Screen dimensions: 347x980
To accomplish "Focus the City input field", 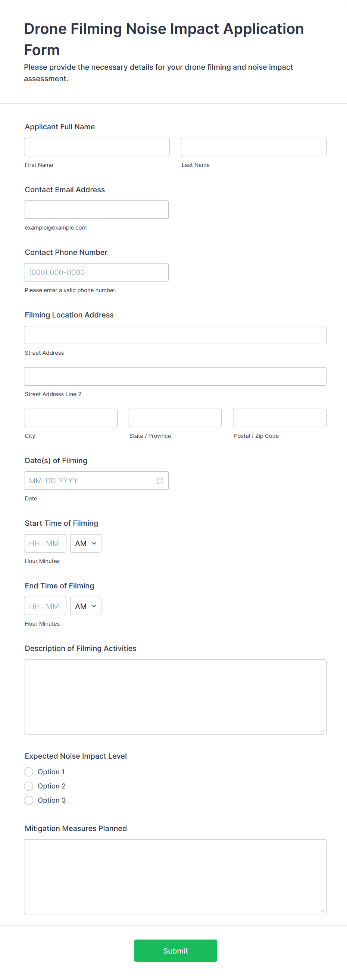I will (x=71, y=418).
